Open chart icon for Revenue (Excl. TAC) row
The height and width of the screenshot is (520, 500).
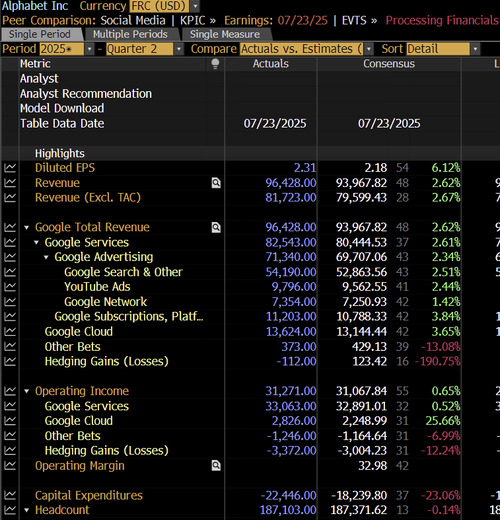tap(10, 197)
